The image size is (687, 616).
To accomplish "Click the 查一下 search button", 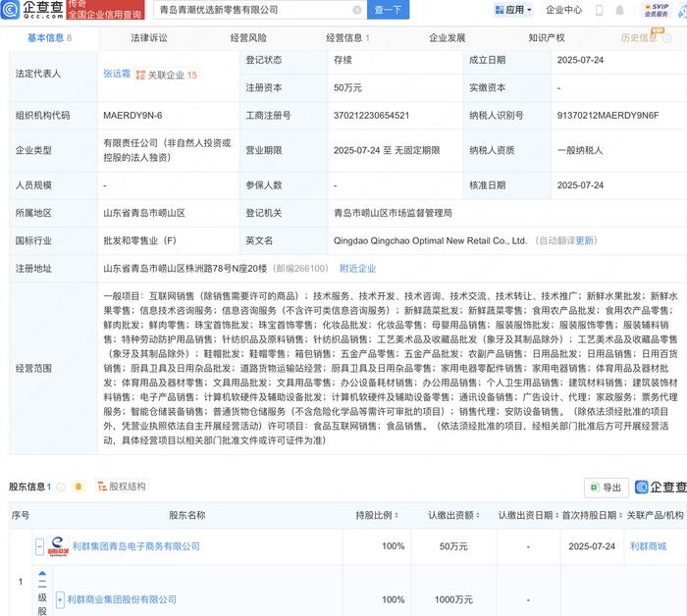I will 388,9.
